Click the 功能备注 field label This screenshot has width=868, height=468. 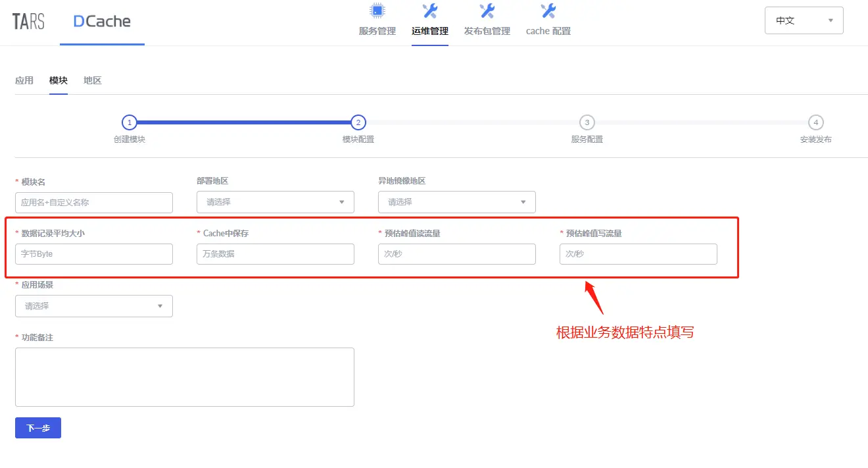tap(37, 338)
